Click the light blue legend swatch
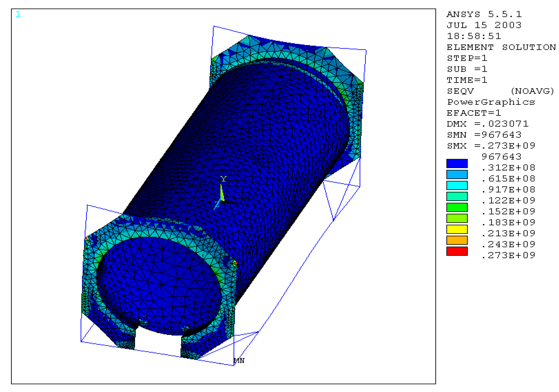Viewport: 559px width, 392px height. tap(457, 174)
